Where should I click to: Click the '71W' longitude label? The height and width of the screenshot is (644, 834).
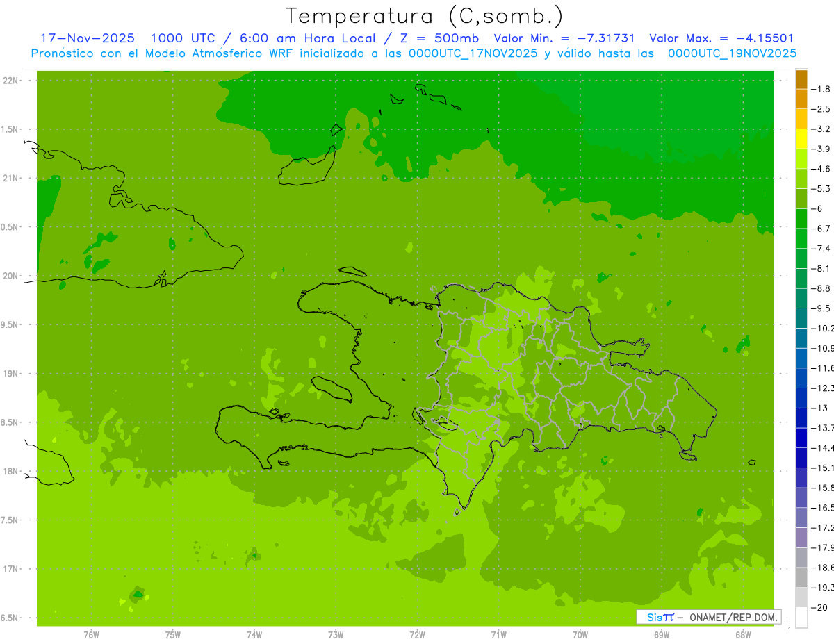(x=498, y=635)
